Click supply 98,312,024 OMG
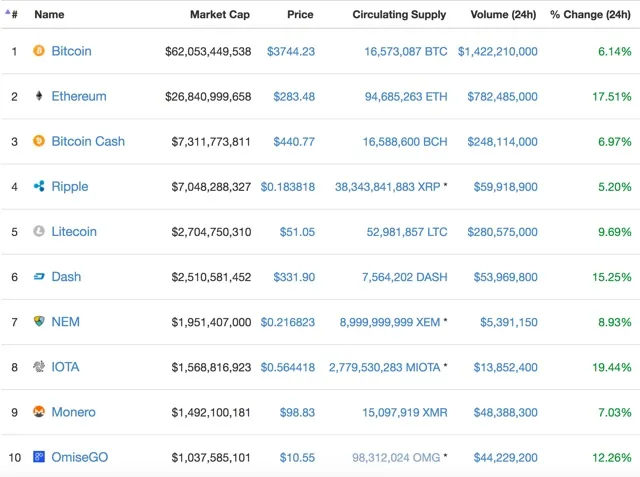The width and height of the screenshot is (640, 477). pos(396,457)
